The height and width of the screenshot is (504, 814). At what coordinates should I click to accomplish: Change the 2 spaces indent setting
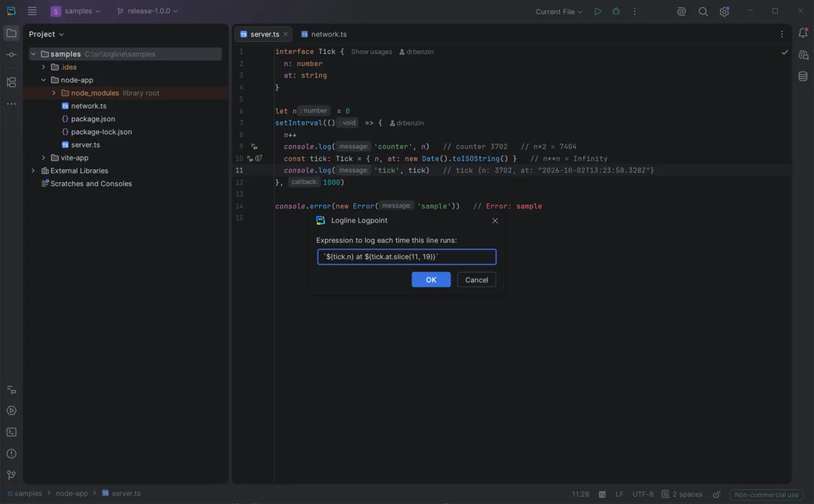[x=682, y=494]
